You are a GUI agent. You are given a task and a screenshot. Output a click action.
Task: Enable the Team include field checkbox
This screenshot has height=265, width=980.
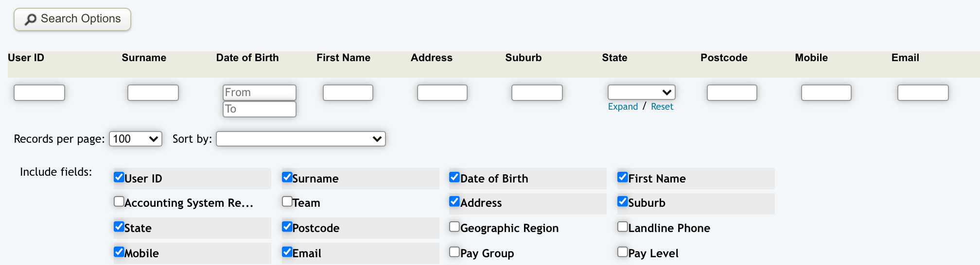coord(287,201)
